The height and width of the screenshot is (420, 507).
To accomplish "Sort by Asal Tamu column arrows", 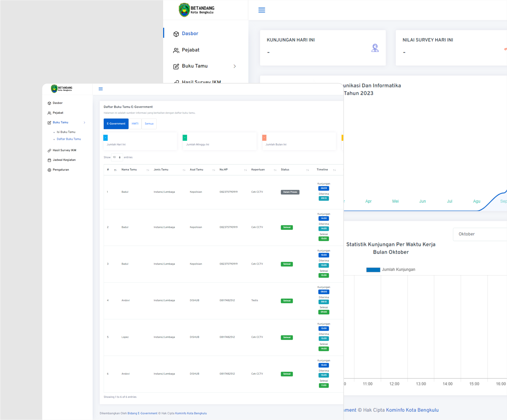I will pos(214,170).
